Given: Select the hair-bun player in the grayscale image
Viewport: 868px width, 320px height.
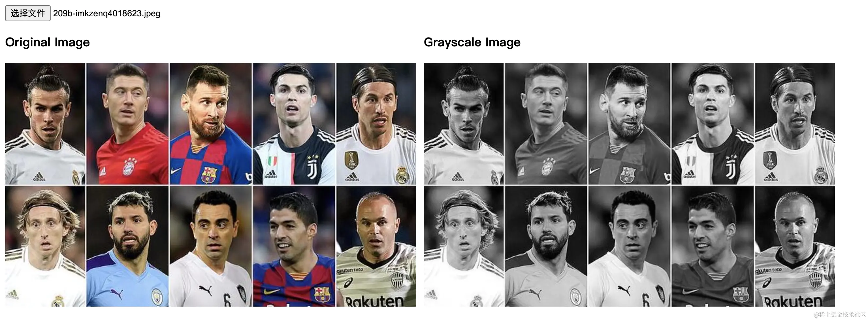Looking at the screenshot, I should click(464, 124).
